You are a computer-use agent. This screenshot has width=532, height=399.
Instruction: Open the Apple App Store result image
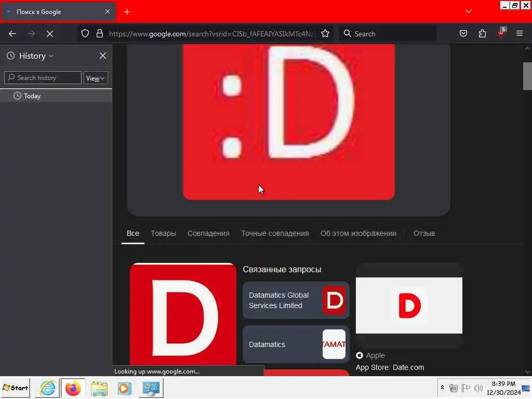409,305
